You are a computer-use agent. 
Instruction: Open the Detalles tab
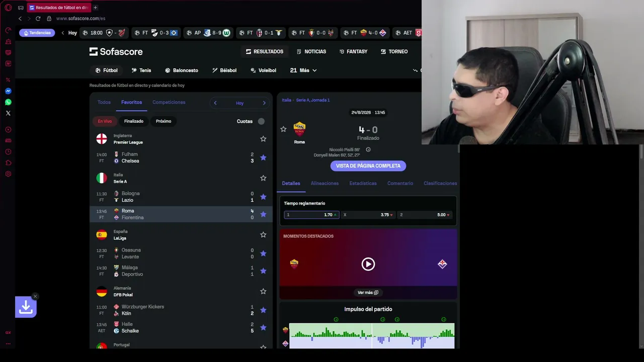pyautogui.click(x=291, y=184)
